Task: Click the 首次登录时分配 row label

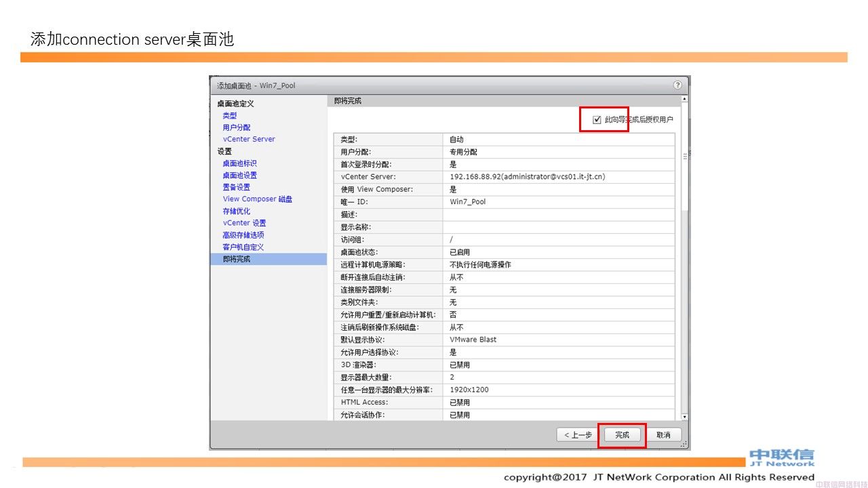Action: click(x=366, y=164)
